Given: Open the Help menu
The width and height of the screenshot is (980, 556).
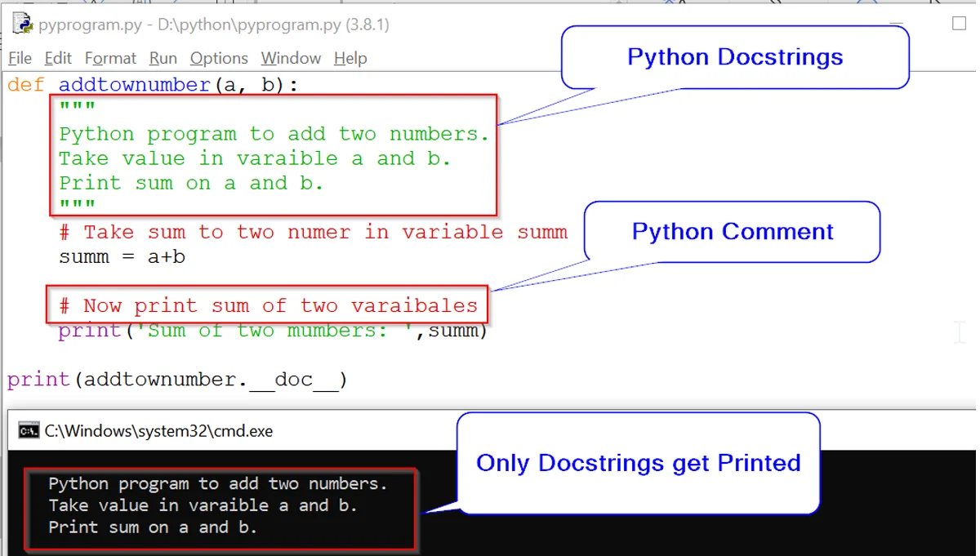Looking at the screenshot, I should (x=350, y=58).
